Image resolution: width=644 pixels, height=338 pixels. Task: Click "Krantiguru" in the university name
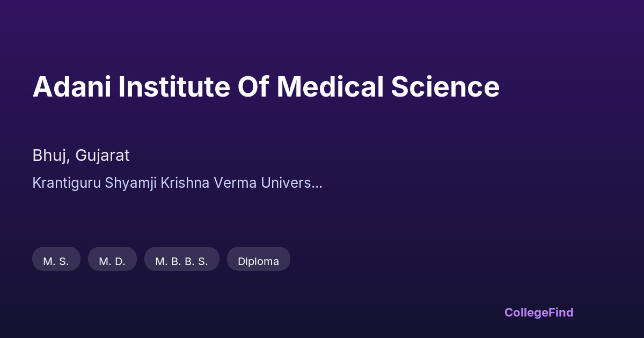click(66, 183)
